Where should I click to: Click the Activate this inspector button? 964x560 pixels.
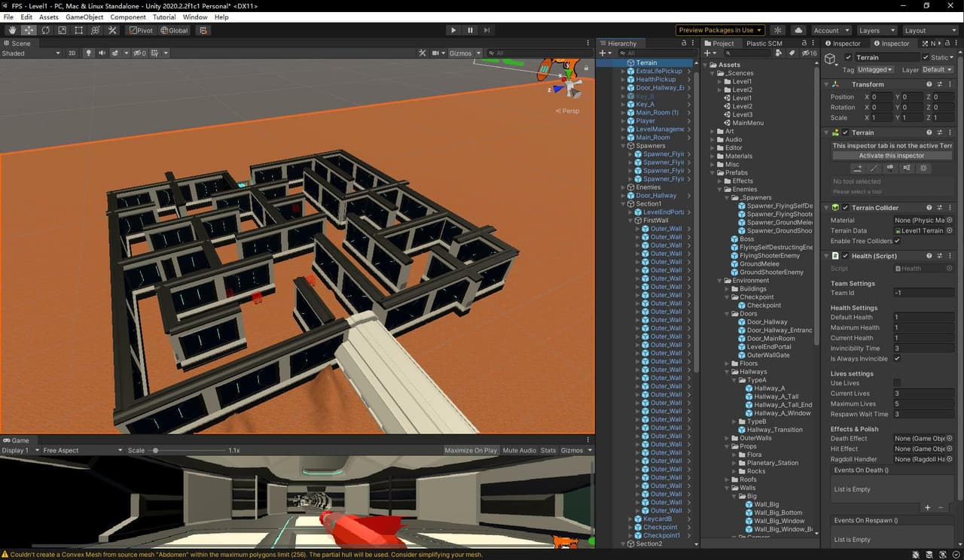point(891,156)
